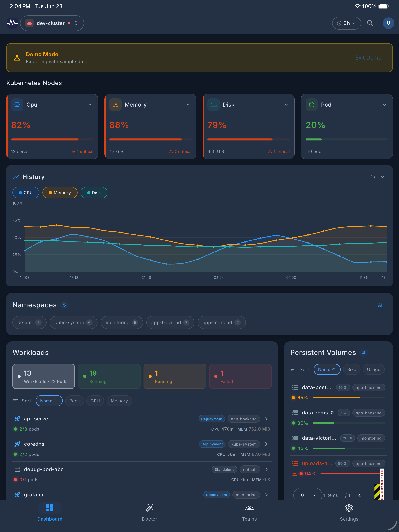
Task: Sort volumes by Size
Action: (352, 369)
